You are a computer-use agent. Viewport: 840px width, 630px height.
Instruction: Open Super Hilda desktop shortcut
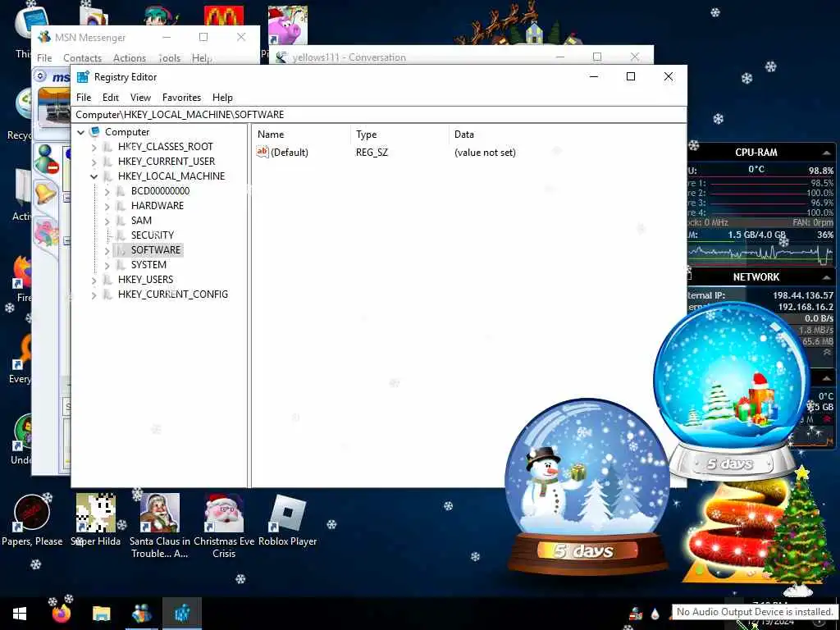coord(95,521)
